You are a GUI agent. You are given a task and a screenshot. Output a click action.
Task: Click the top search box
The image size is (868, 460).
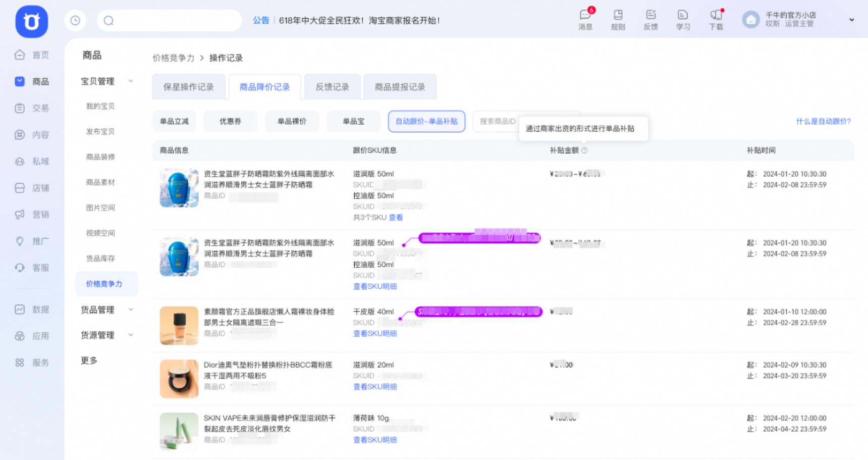[169, 21]
